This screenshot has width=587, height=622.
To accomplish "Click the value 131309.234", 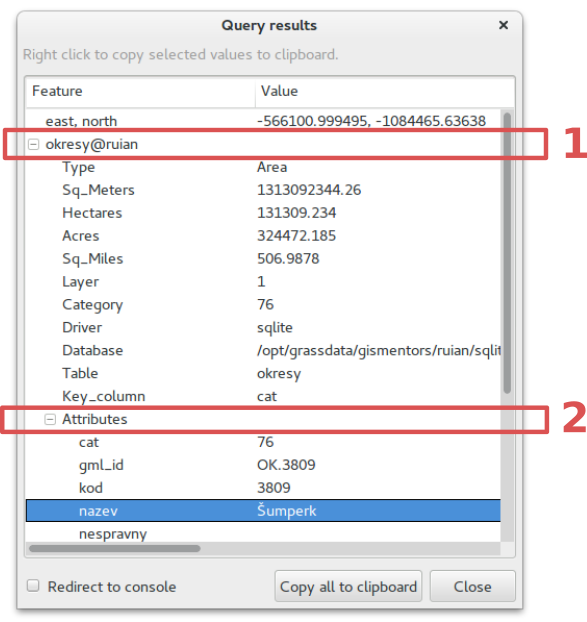I will click(296, 213).
